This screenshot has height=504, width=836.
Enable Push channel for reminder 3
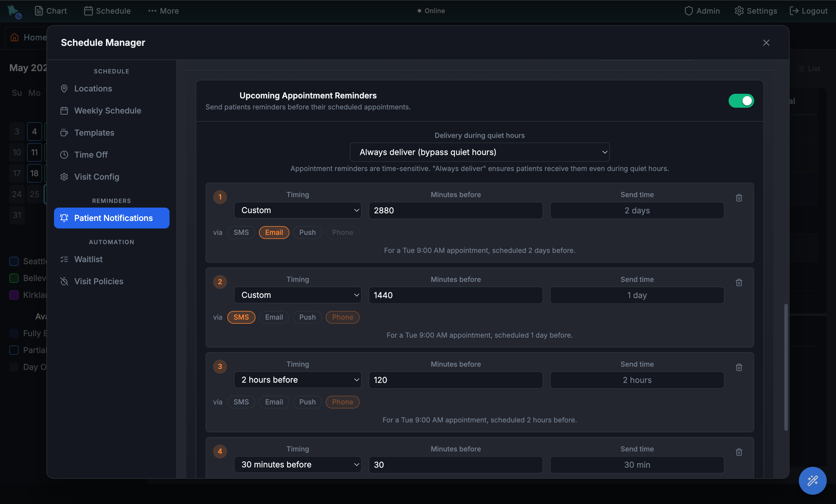(307, 402)
